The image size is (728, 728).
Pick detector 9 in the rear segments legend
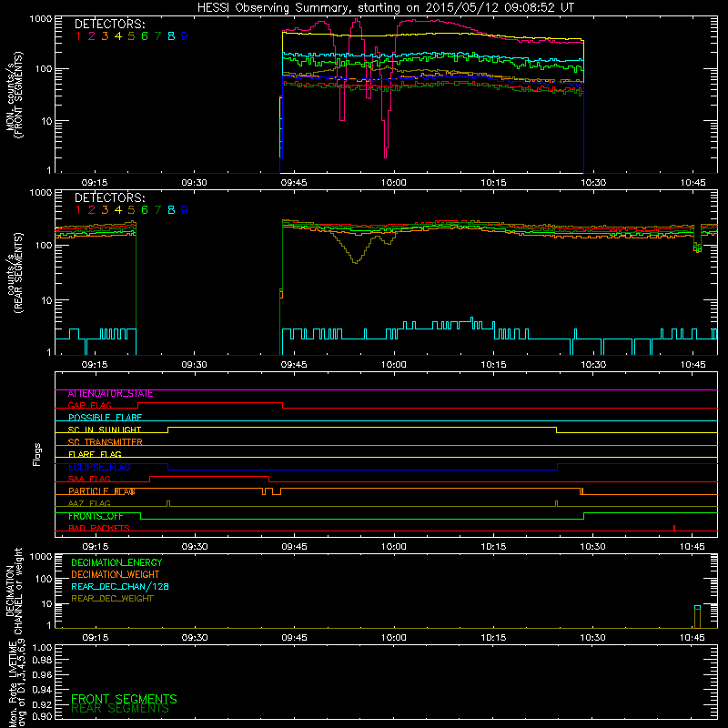point(185,210)
